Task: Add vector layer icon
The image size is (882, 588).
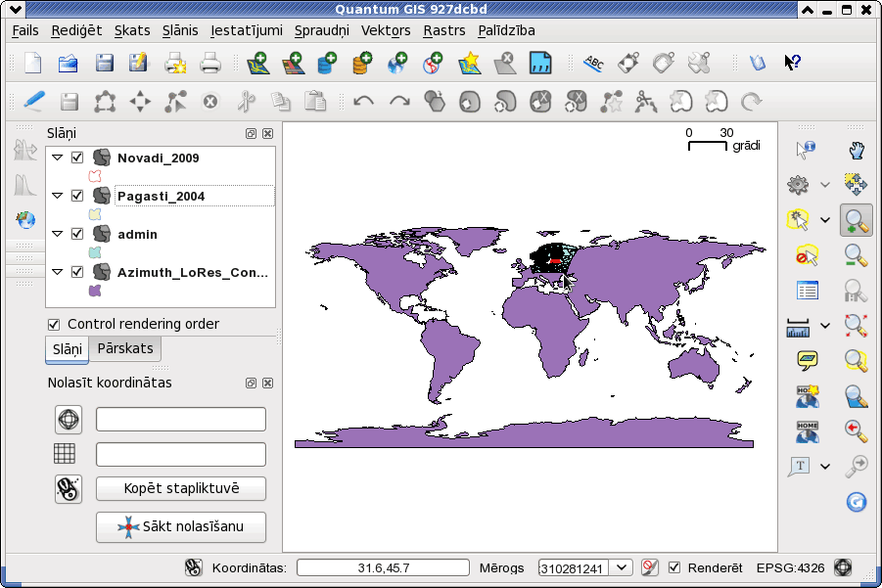Action: pyautogui.click(x=258, y=63)
